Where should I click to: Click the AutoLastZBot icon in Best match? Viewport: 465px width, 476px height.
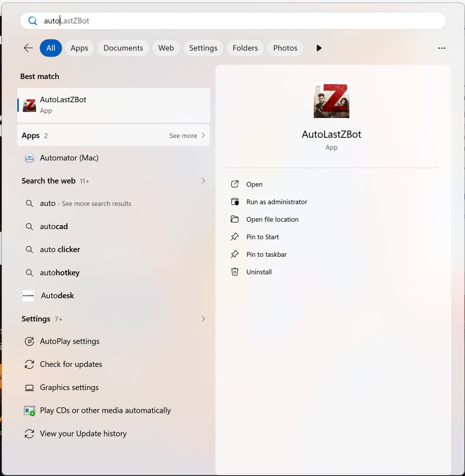(30, 105)
